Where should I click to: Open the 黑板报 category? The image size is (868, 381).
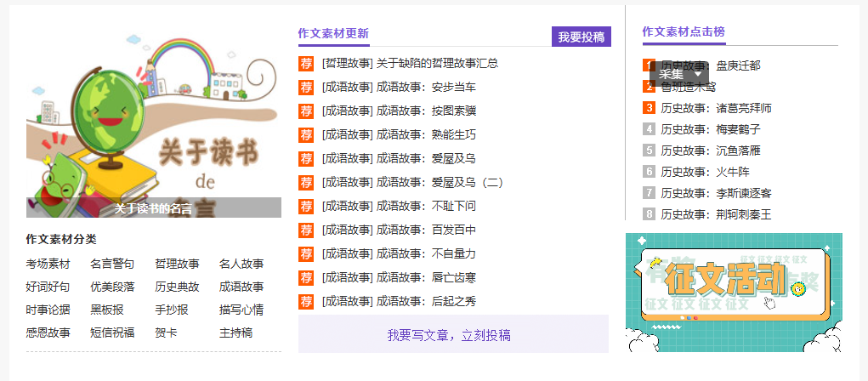[107, 310]
